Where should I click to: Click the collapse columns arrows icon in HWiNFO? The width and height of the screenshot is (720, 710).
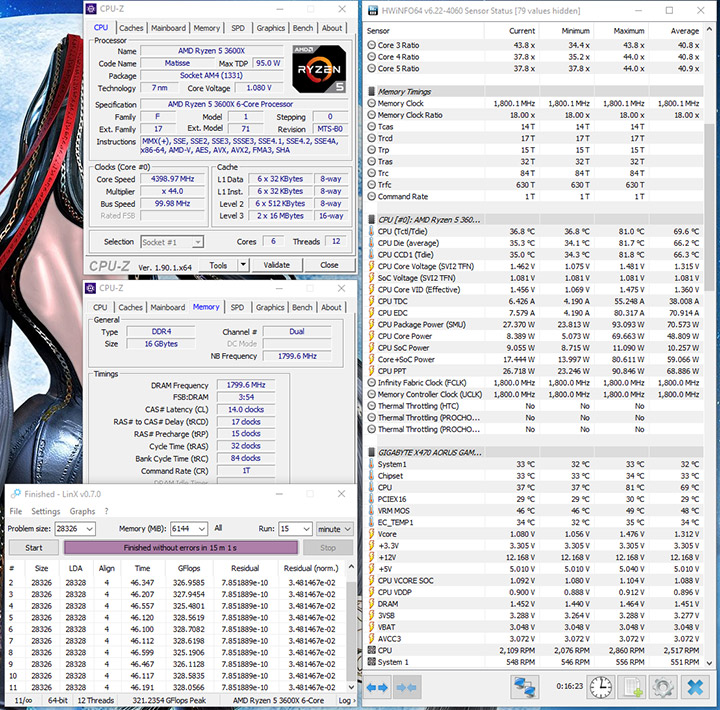tap(407, 688)
